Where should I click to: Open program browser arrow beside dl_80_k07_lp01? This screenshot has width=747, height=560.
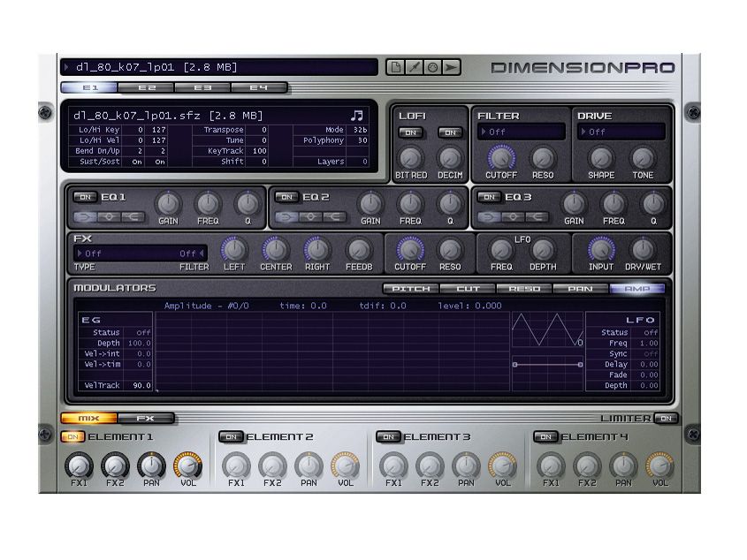tap(66, 67)
